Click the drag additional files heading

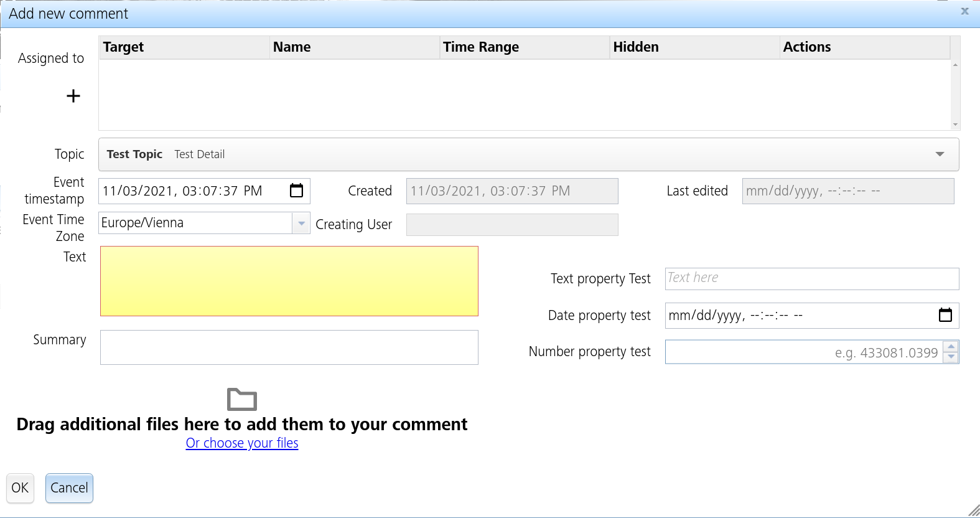point(242,425)
